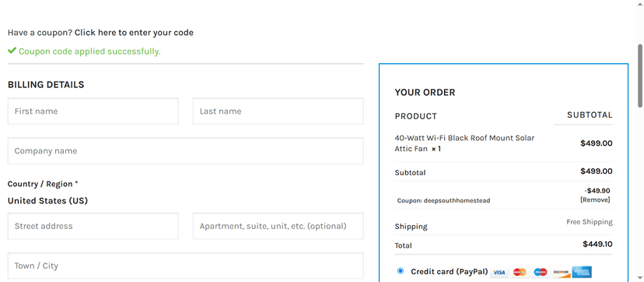This screenshot has height=282, width=644.
Task: Click the Maestro card icon
Action: (540, 272)
